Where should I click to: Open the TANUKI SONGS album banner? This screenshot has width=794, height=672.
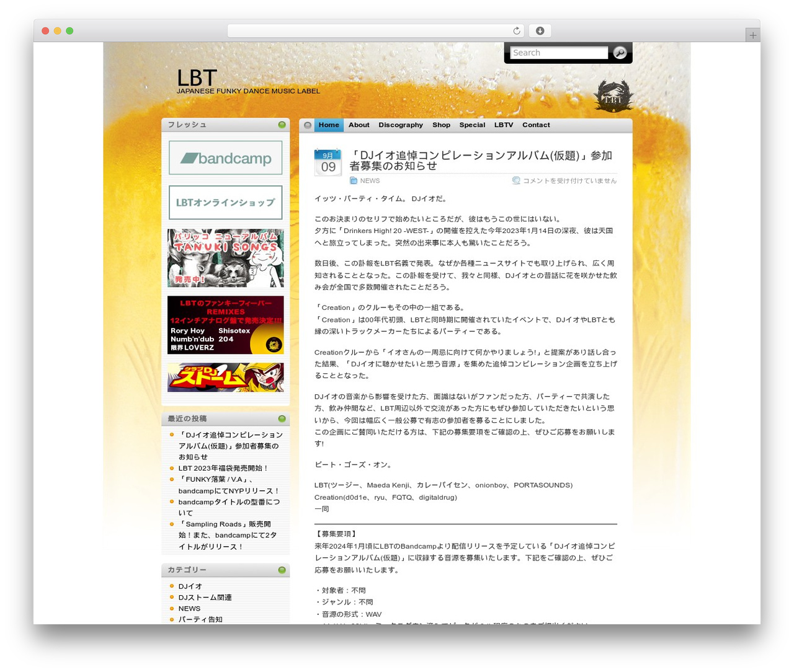pos(226,258)
